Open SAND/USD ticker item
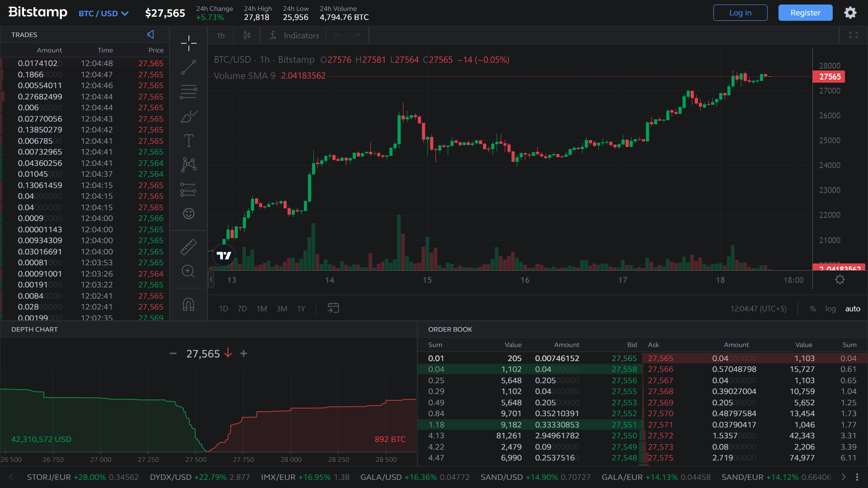The width and height of the screenshot is (868, 488). point(536,477)
